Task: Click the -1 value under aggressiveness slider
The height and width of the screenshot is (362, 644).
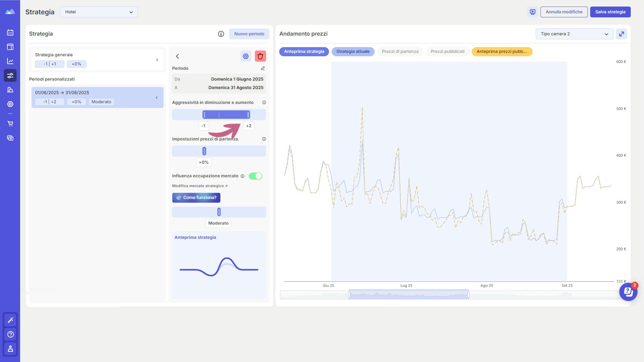Action: click(x=204, y=126)
